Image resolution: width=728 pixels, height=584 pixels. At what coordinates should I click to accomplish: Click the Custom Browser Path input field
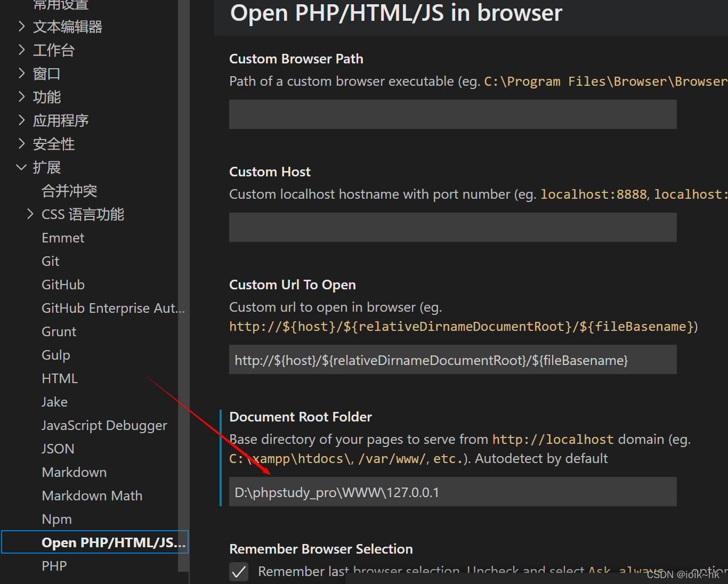[x=453, y=114]
